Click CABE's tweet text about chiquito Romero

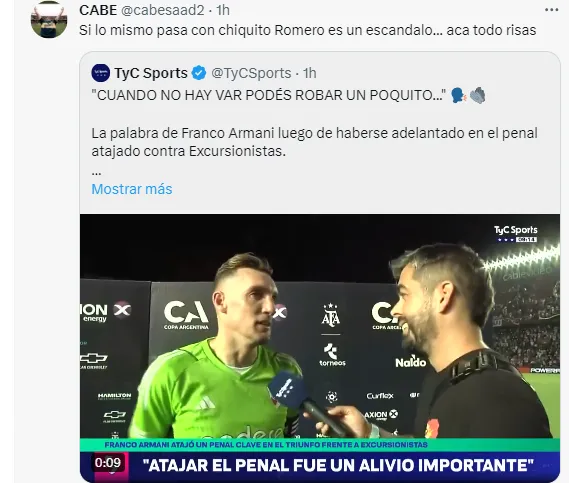pos(307,30)
